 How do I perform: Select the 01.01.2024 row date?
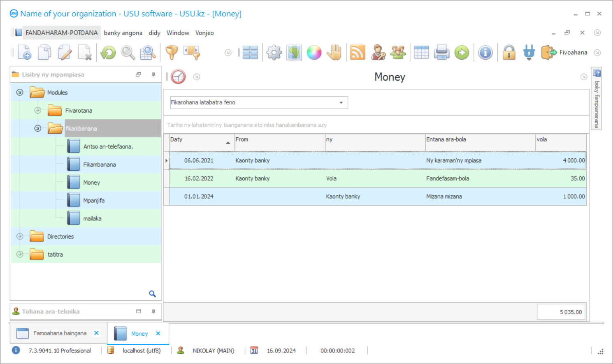click(199, 197)
